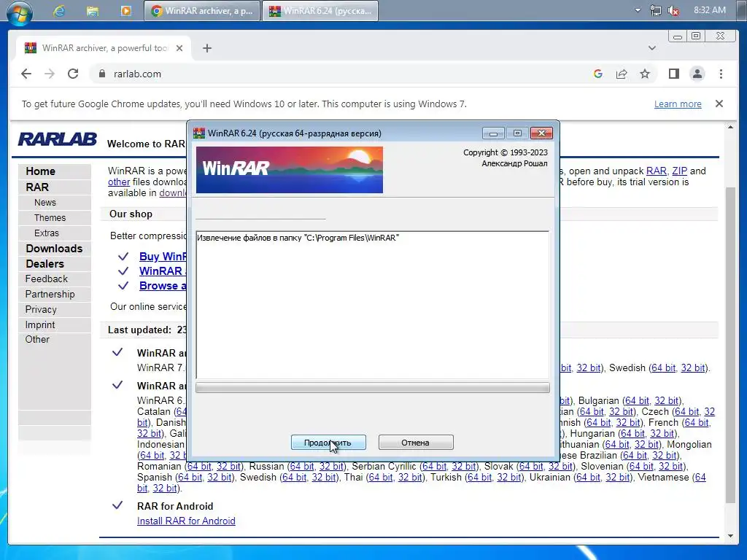Screen dimensions: 747x560
Task: Open the Learn more update link
Action: [x=678, y=104]
